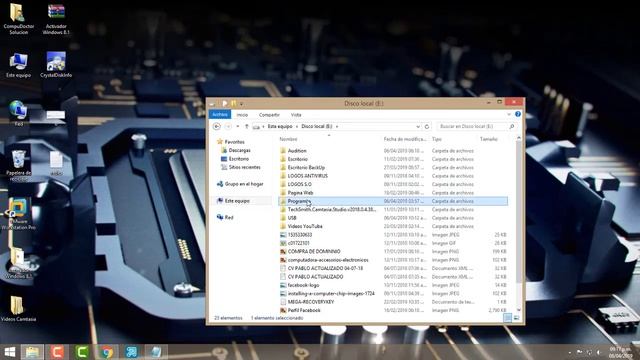Open the quick access toolbar customize dropdown

pos(242,104)
